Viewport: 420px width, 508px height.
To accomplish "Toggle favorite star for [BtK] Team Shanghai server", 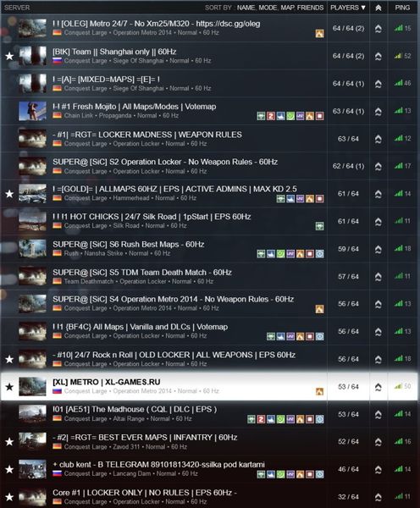I will point(9,56).
